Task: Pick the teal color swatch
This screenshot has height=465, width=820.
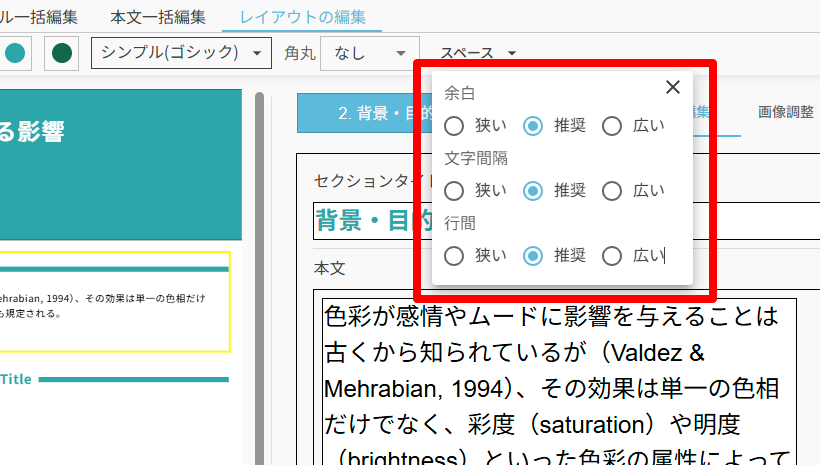Action: point(14,53)
